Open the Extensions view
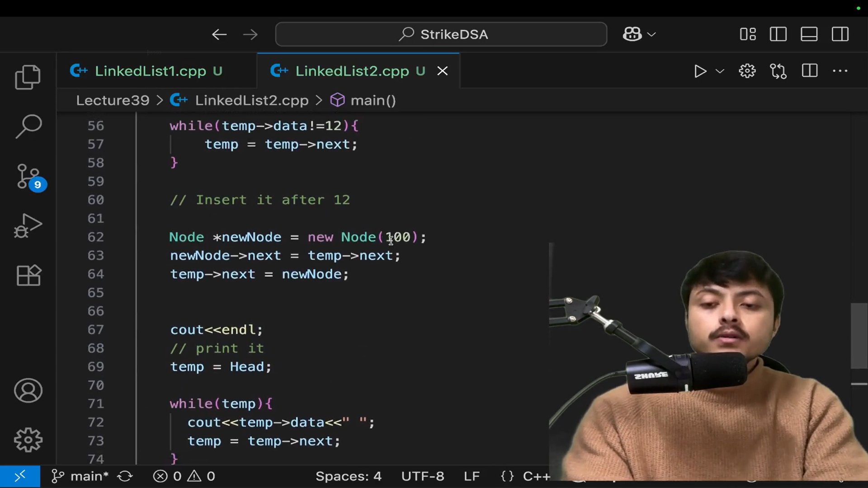868x488 pixels. pos(28,275)
